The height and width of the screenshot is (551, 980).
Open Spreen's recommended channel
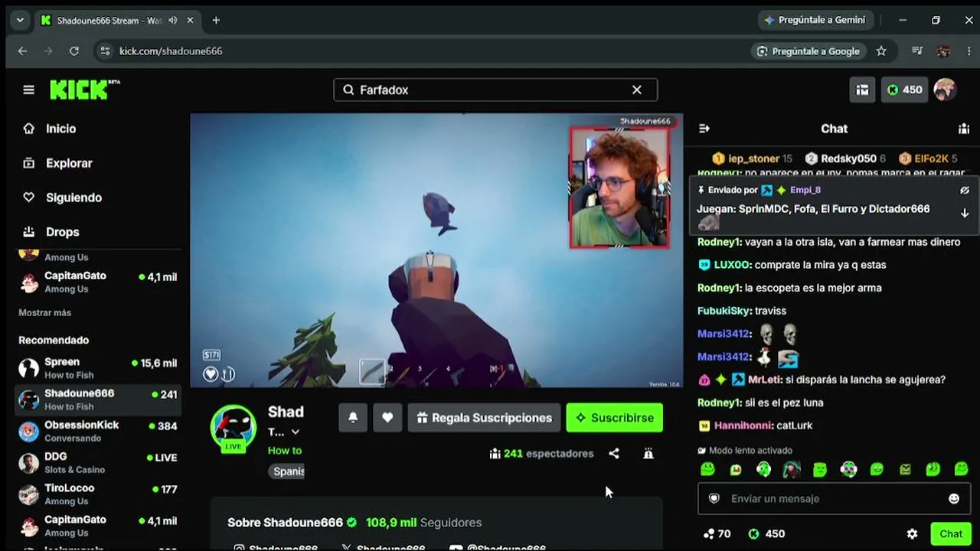tap(98, 368)
